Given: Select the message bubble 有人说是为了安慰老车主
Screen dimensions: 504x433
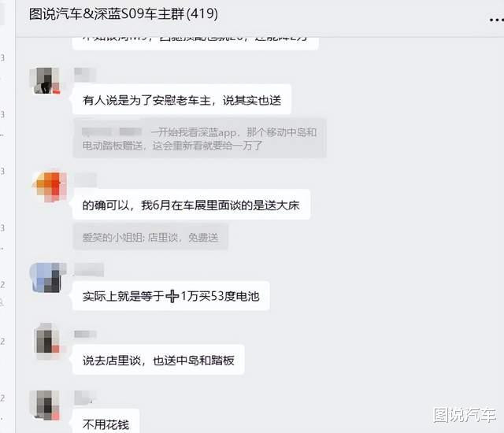Looking at the screenshot, I should click(182, 100).
